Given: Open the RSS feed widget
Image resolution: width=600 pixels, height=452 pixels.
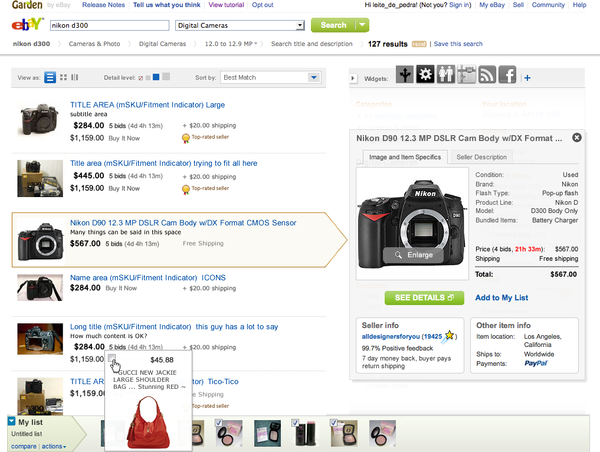Looking at the screenshot, I should 487,74.
